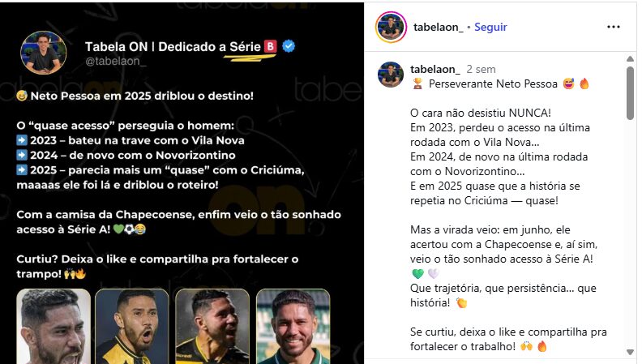This screenshot has width=642, height=364.
Task: Open tabelaon_ username link above caption
Action: 434,69
